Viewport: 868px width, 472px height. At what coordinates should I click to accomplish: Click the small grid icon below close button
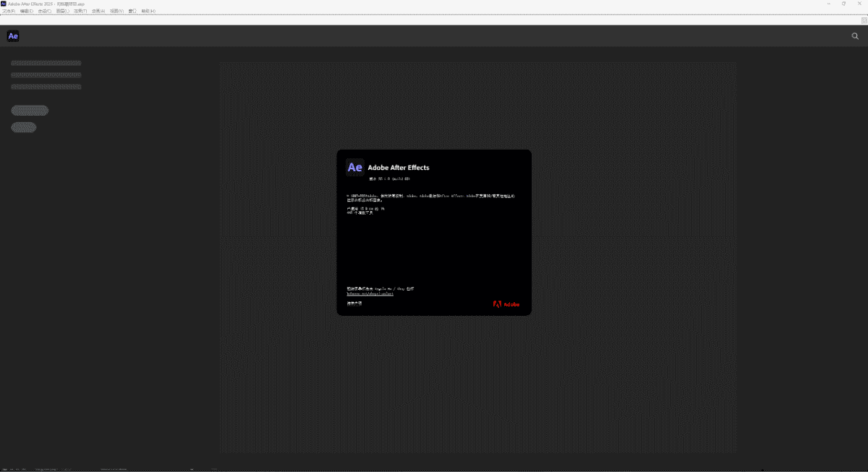(x=863, y=12)
